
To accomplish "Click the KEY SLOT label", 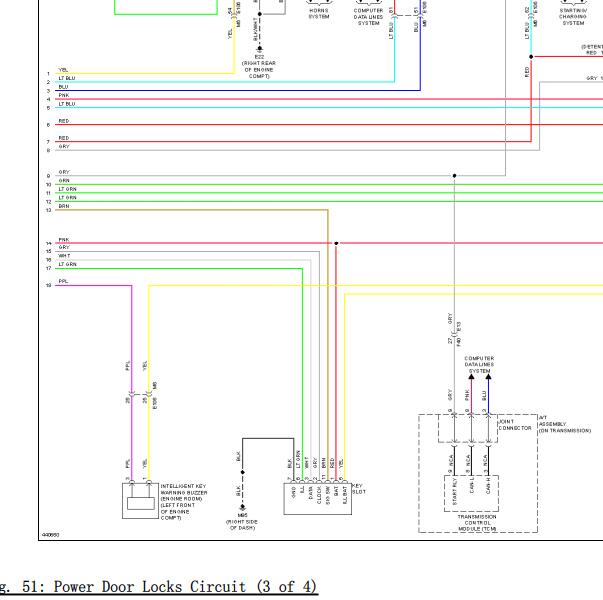I will point(359,489).
